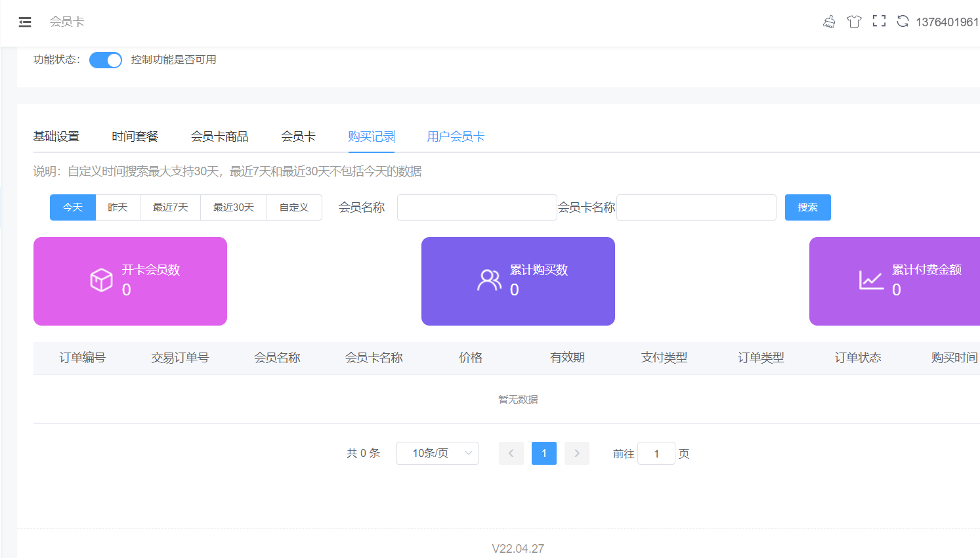
Task: Open the 会员卡 tab
Action: [299, 137]
